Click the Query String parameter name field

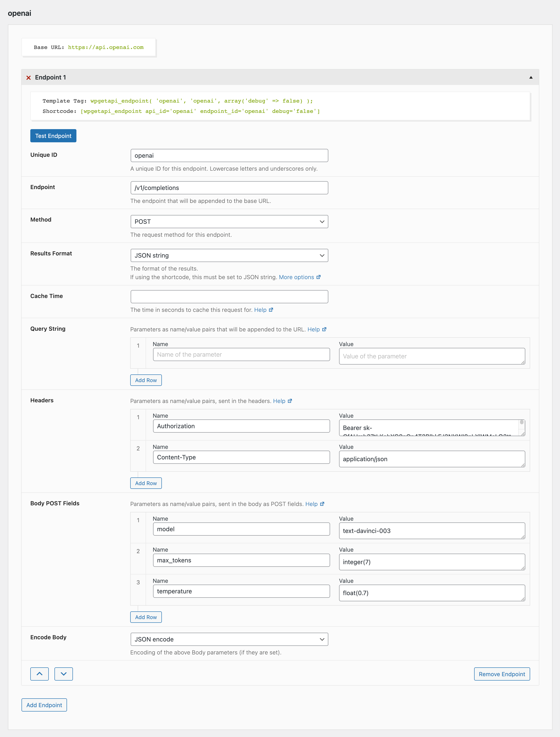[x=241, y=355]
